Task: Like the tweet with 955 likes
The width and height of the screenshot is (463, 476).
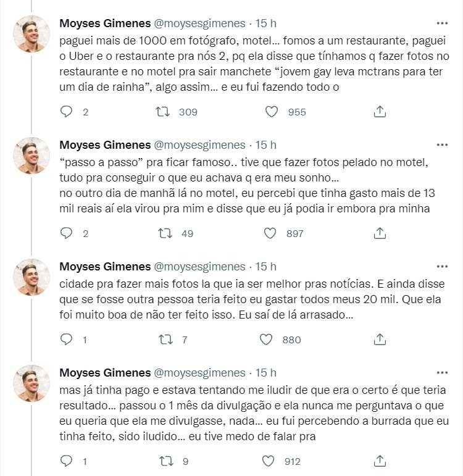Action: (x=270, y=112)
